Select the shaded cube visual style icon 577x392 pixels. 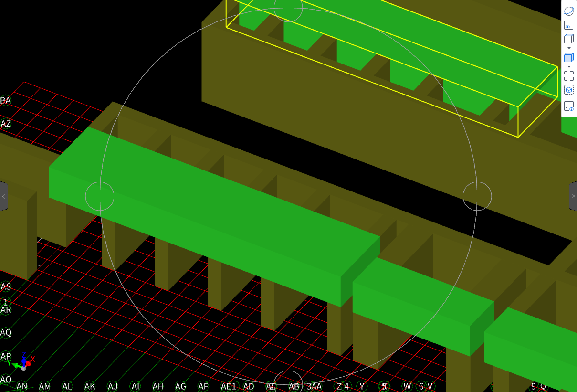click(x=568, y=57)
